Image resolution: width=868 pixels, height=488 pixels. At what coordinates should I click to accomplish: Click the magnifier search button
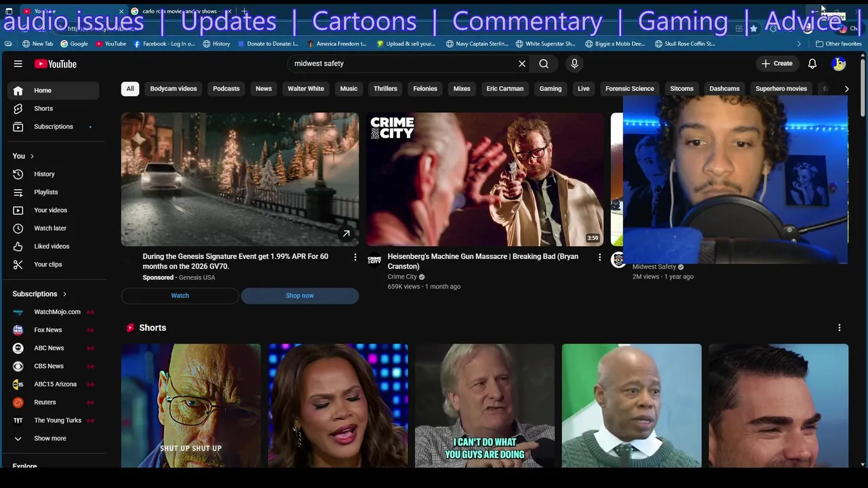point(544,64)
